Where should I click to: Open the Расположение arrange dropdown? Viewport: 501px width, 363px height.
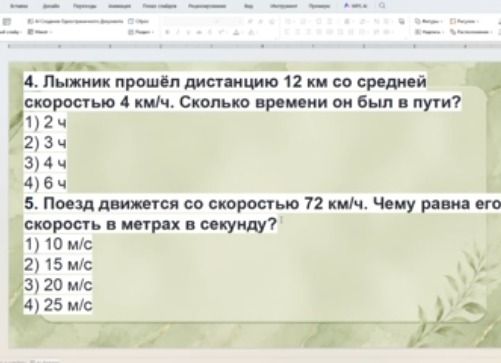[471, 32]
